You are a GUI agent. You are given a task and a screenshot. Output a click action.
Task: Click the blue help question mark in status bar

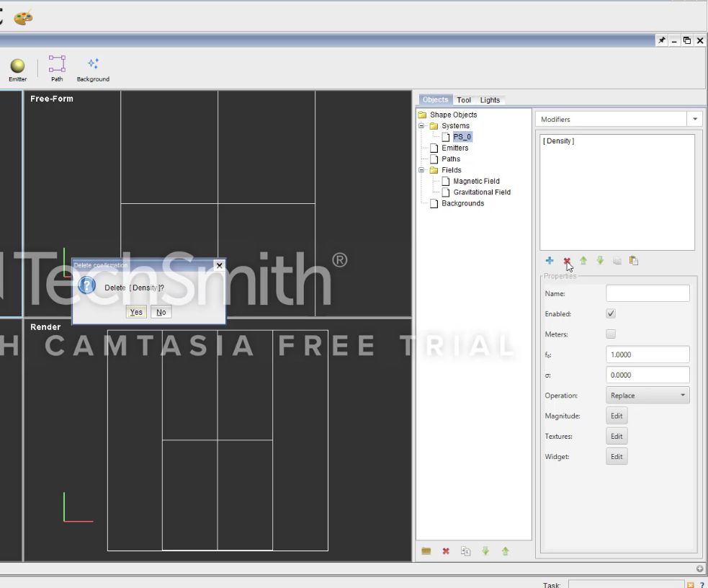pyautogui.click(x=702, y=585)
